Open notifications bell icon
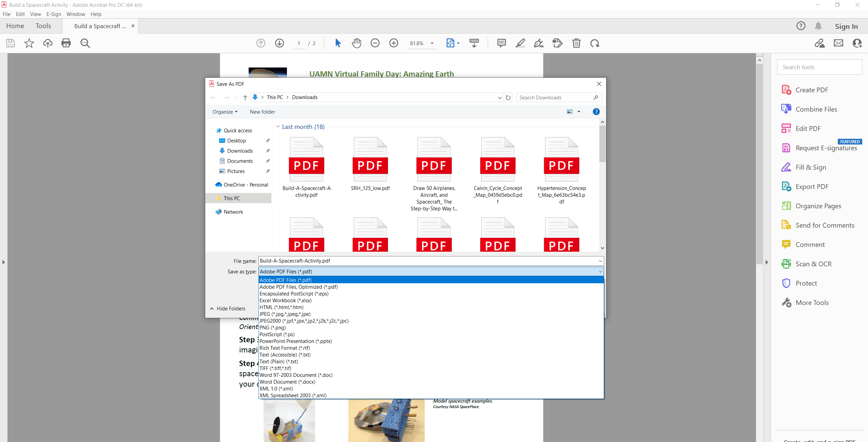Image resolution: width=868 pixels, height=442 pixels. pyautogui.click(x=818, y=26)
